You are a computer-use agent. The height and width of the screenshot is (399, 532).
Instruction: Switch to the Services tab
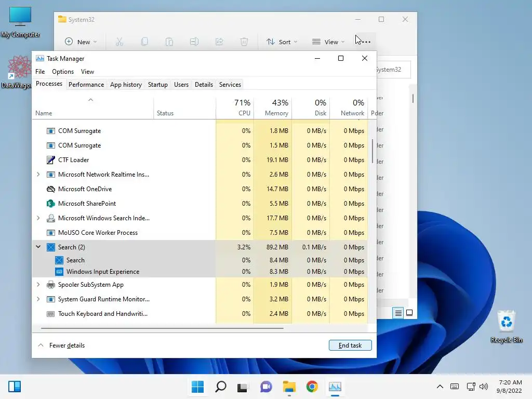pyautogui.click(x=230, y=85)
